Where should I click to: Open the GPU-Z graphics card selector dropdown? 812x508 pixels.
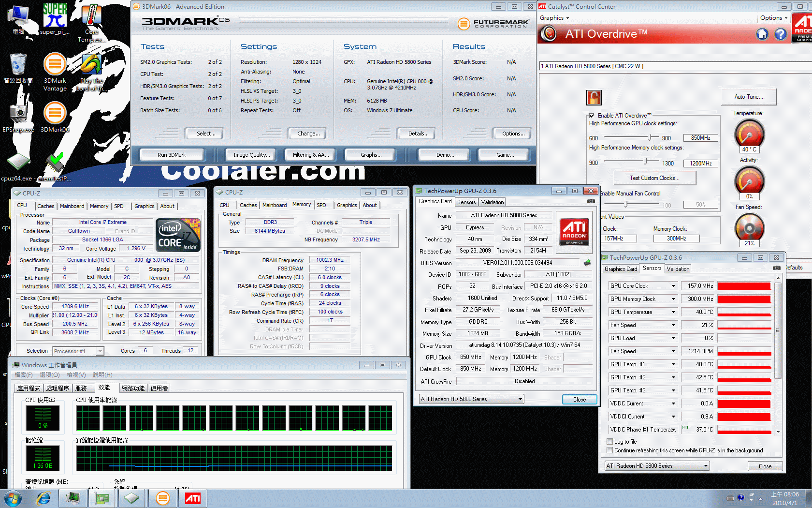(471, 399)
